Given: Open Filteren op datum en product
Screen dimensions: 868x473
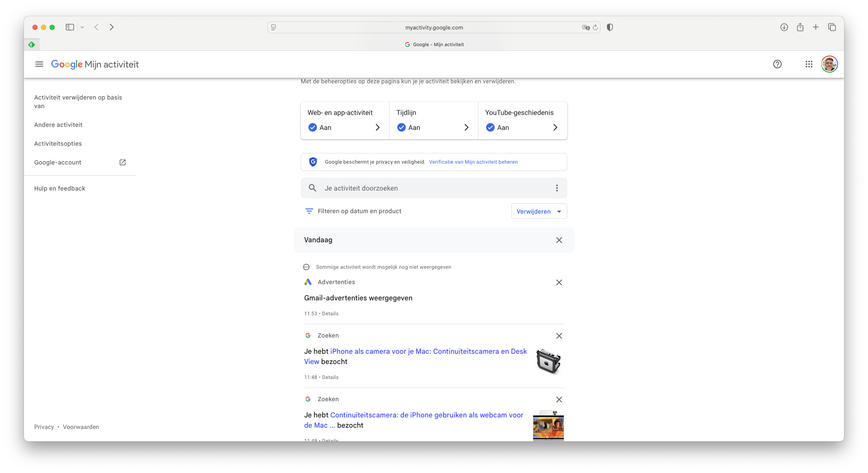Looking at the screenshot, I should (x=353, y=211).
